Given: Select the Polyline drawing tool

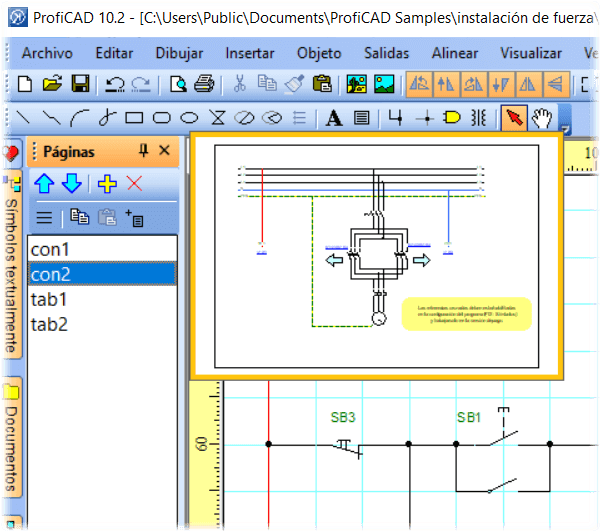Looking at the screenshot, I should coord(51,118).
